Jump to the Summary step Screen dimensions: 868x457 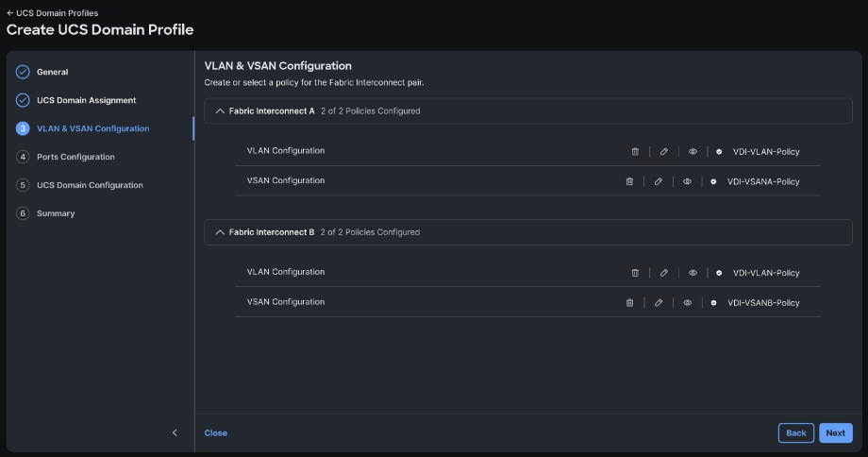click(x=56, y=213)
